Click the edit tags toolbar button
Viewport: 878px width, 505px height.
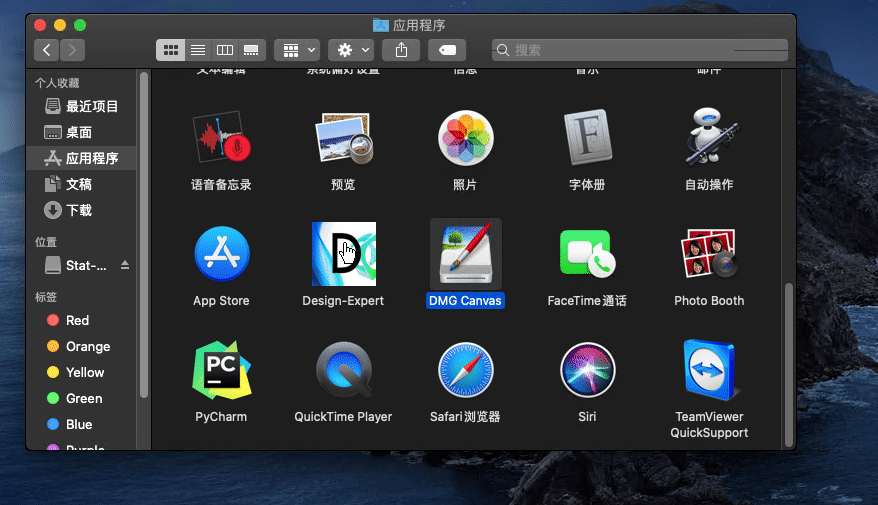447,50
